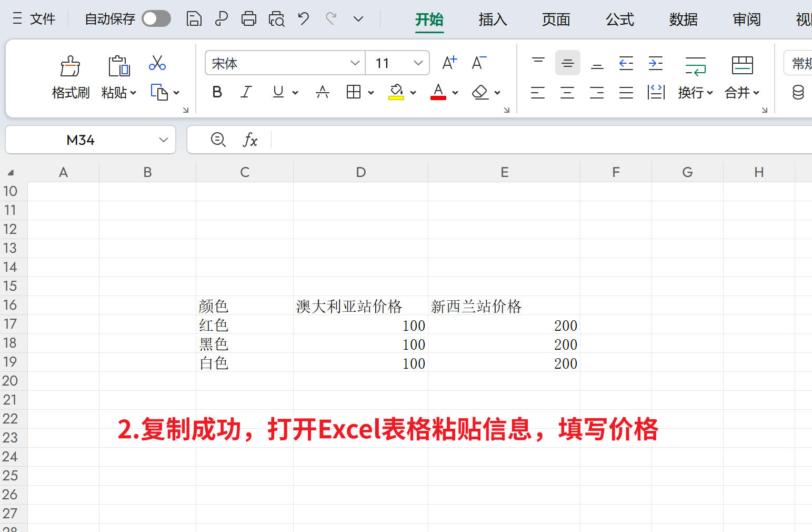Center text horizontally
The image size is (812, 532).
[567, 93]
